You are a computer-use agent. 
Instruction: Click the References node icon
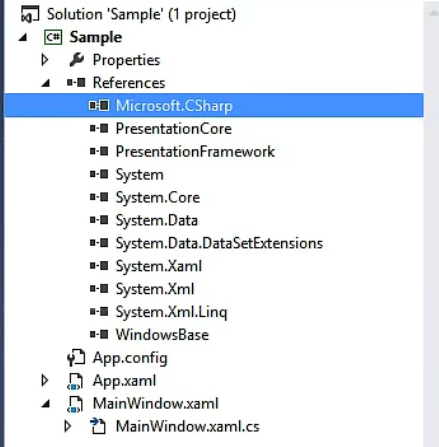click(76, 82)
